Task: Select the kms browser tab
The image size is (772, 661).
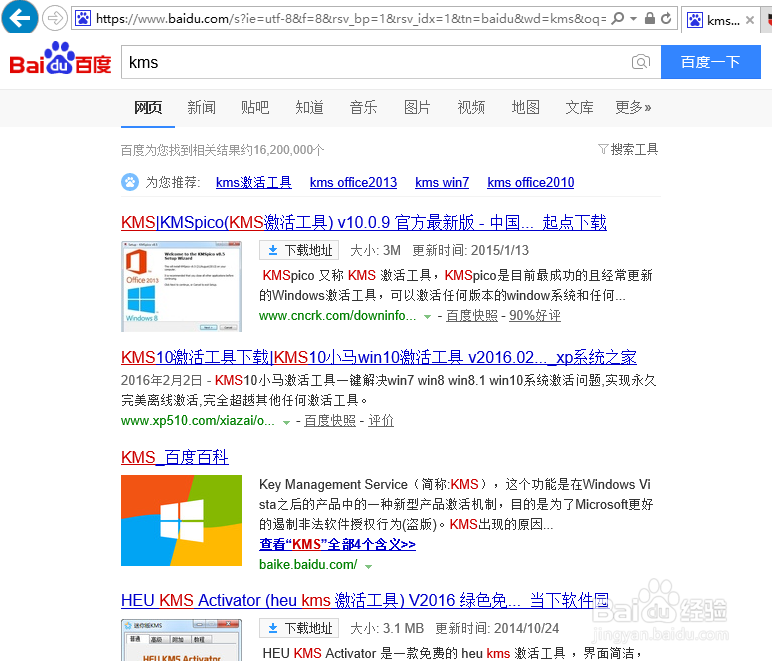Action: 720,20
